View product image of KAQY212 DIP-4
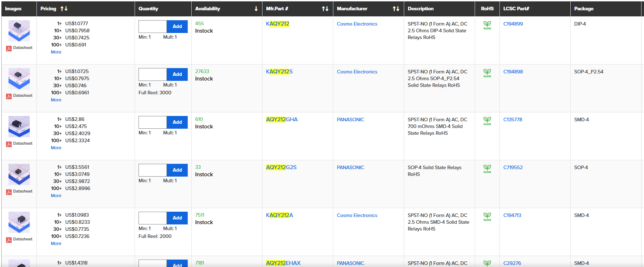Viewport: 644px width, 267px height. (x=19, y=31)
